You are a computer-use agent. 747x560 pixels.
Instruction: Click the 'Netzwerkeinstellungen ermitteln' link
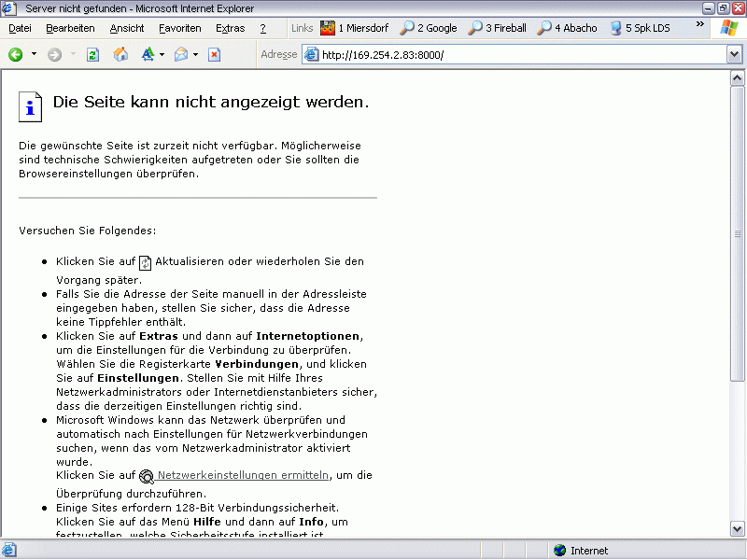tap(243, 475)
